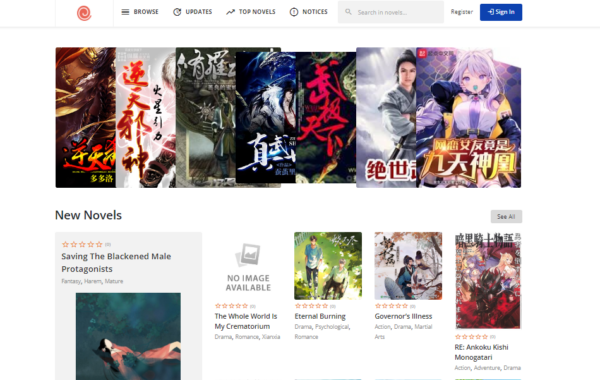Click star rating under RE: Ankoku Kishi cover
This screenshot has height=380, width=600.
[x=471, y=337]
